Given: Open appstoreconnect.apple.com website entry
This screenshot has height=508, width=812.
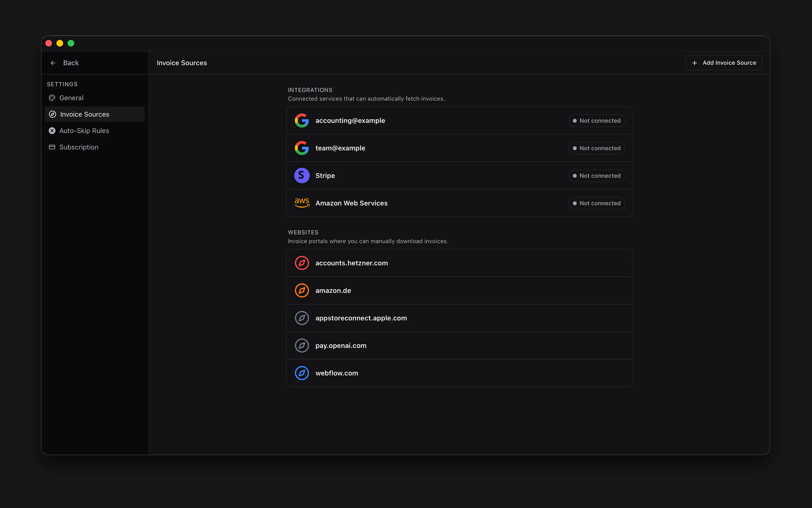Looking at the screenshot, I should 459,318.
